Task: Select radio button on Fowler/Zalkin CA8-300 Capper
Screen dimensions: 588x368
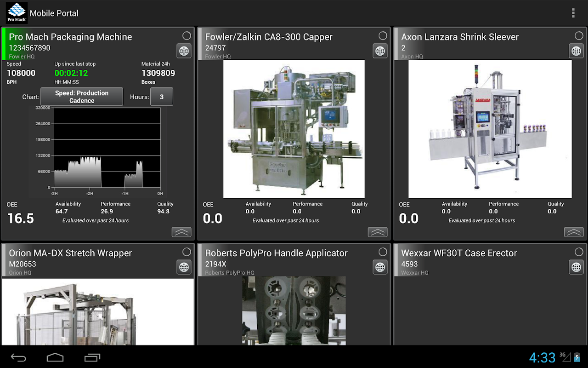Action: [x=383, y=36]
